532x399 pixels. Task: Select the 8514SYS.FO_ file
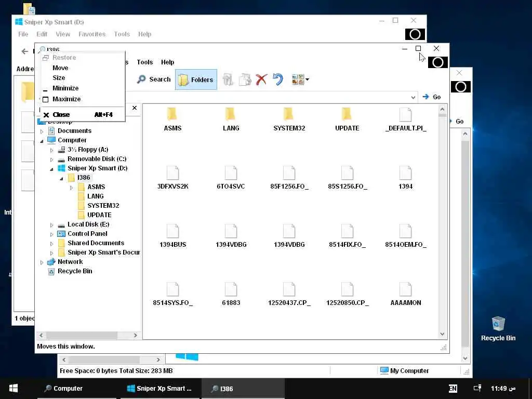pos(172,294)
